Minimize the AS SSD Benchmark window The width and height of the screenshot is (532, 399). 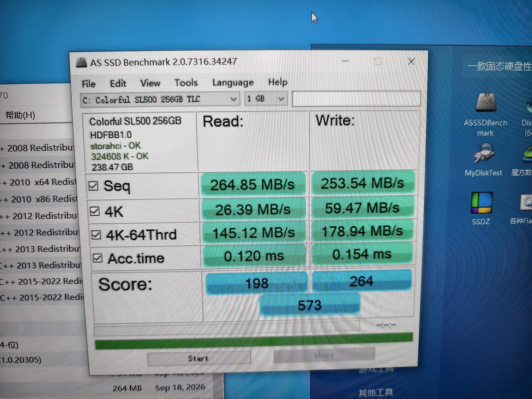point(345,61)
